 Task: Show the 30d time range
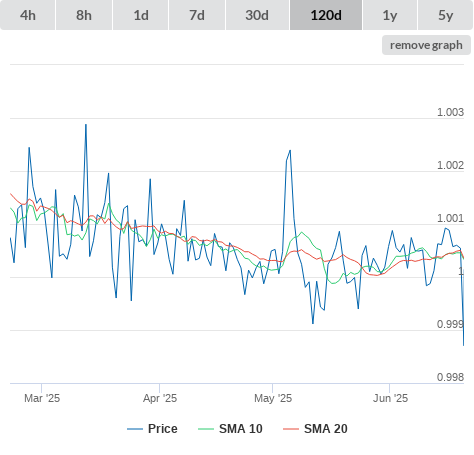click(257, 15)
